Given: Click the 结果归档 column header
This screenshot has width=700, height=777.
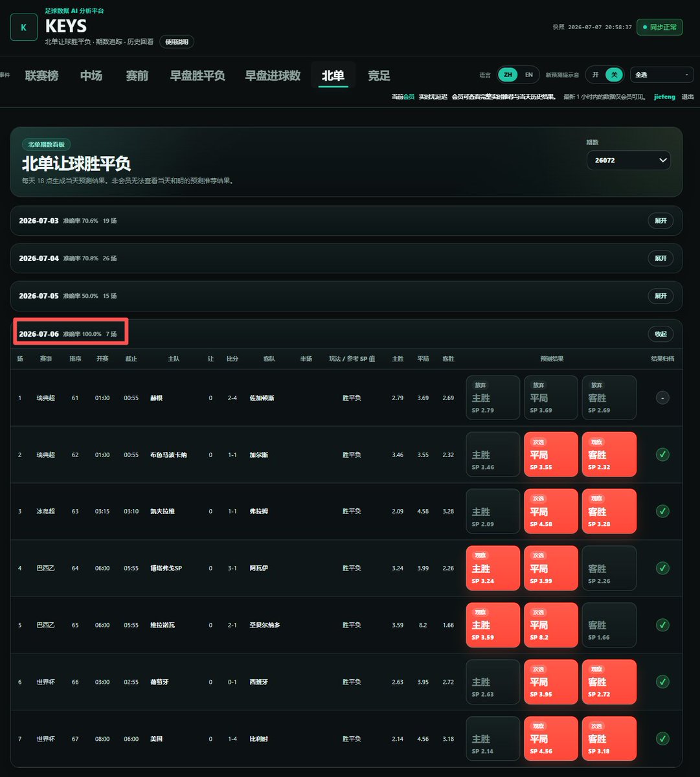Looking at the screenshot, I should coord(662,359).
